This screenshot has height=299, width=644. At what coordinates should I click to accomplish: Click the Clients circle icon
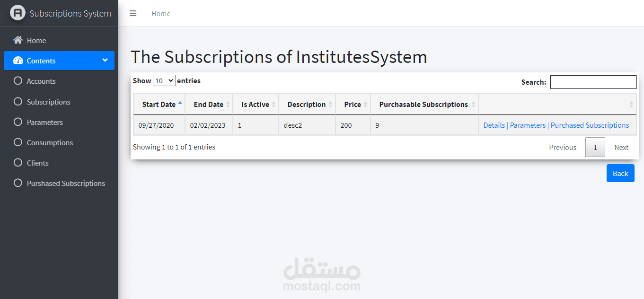(18, 163)
